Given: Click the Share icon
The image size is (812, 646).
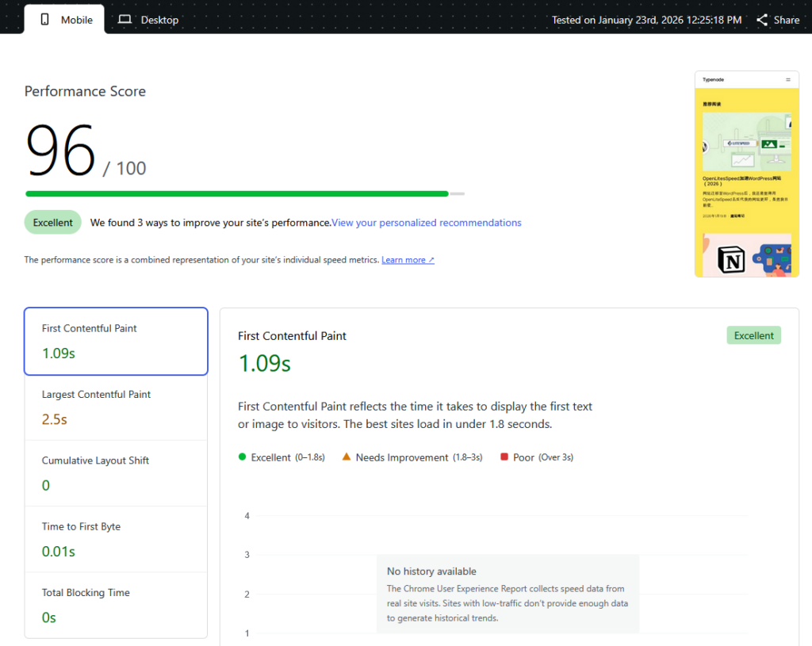Looking at the screenshot, I should coord(762,20).
